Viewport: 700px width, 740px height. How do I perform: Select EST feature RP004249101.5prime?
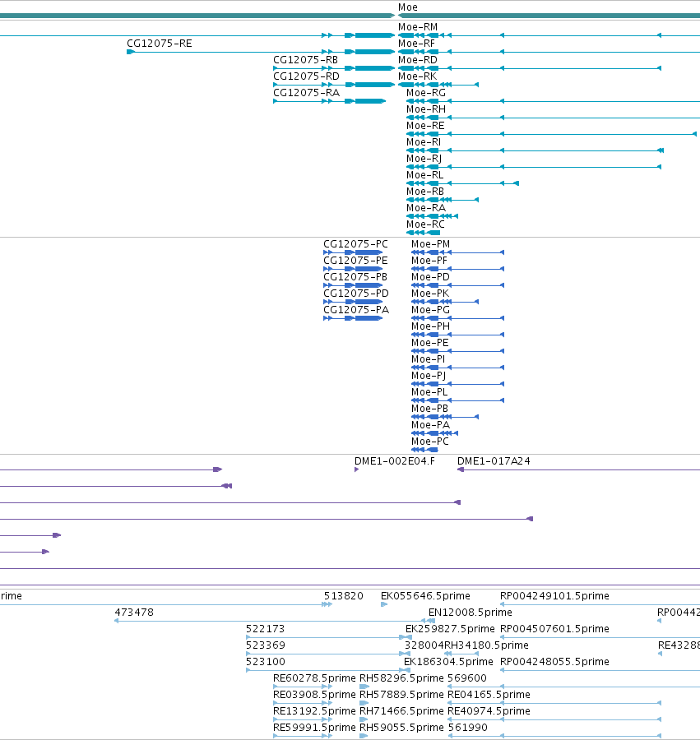coord(554,596)
